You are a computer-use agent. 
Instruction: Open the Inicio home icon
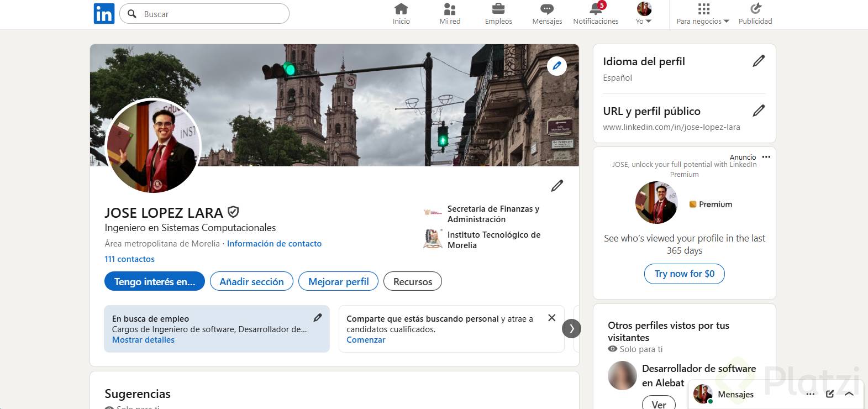(x=401, y=9)
